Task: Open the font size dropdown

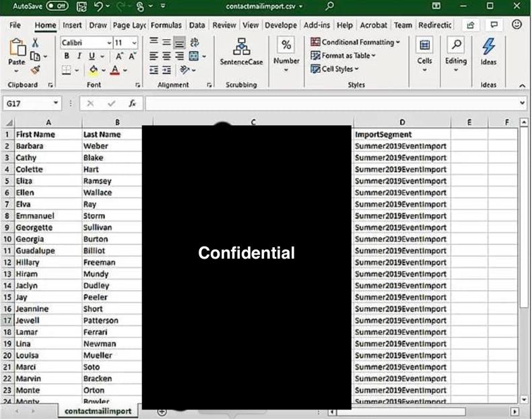Action: [x=135, y=42]
